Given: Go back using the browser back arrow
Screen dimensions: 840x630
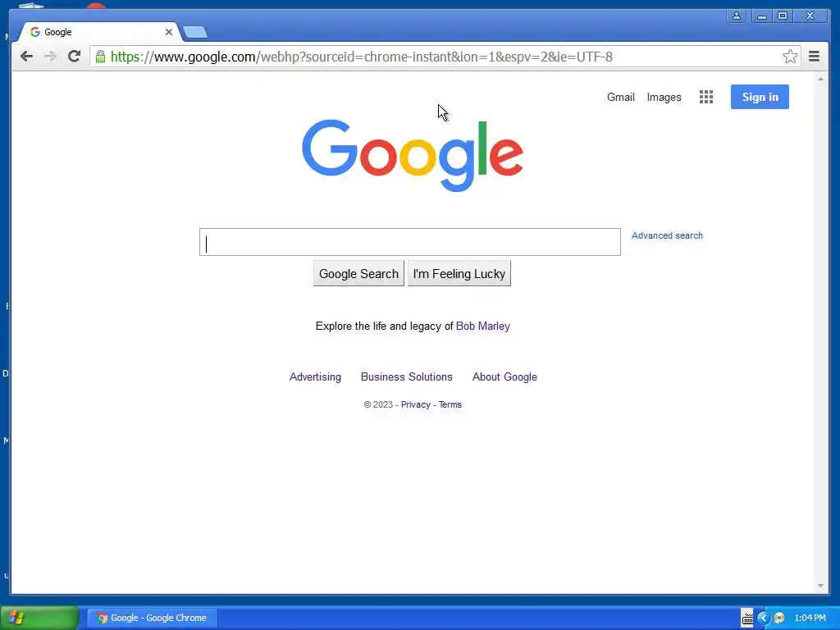Looking at the screenshot, I should click(x=26, y=57).
